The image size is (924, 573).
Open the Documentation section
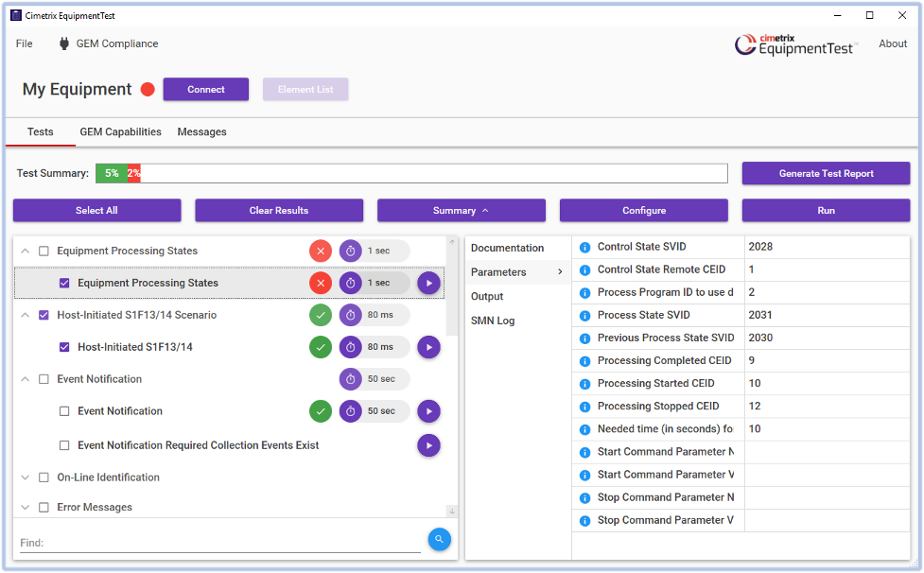pyautogui.click(x=507, y=249)
